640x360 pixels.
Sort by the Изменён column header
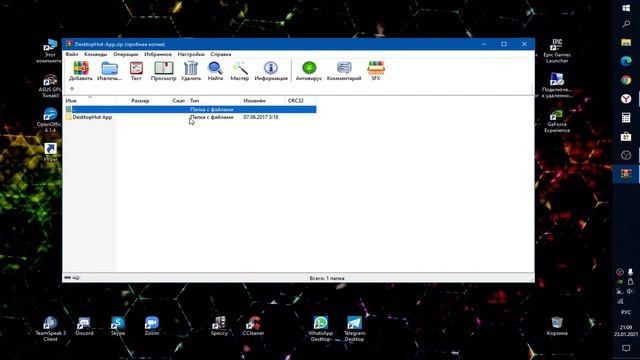click(x=254, y=100)
